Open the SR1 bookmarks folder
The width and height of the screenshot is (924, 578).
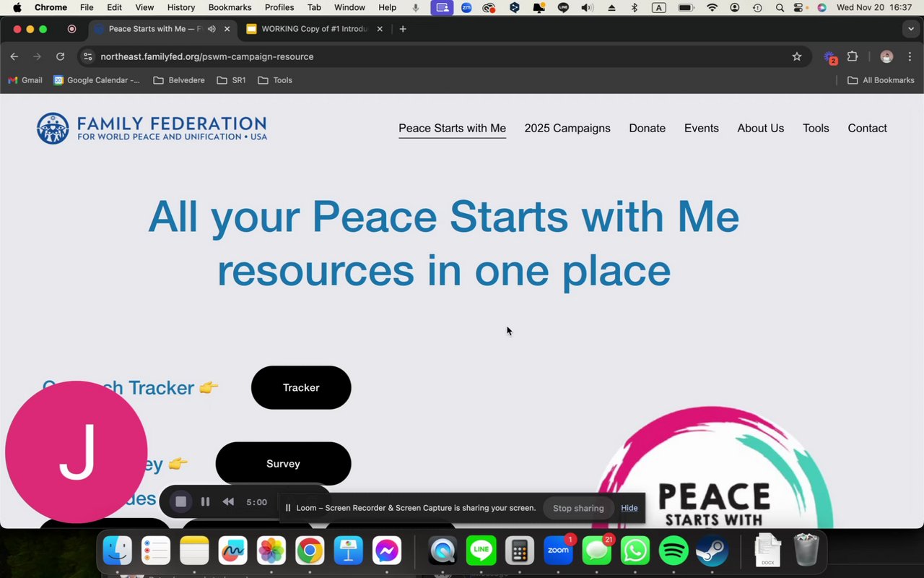(x=231, y=80)
